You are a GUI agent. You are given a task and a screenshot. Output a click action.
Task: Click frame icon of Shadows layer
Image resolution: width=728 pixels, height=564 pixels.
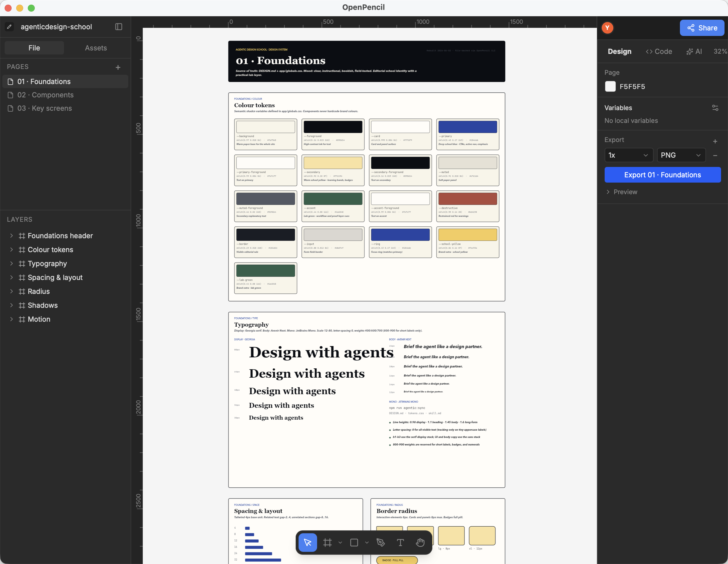22,305
